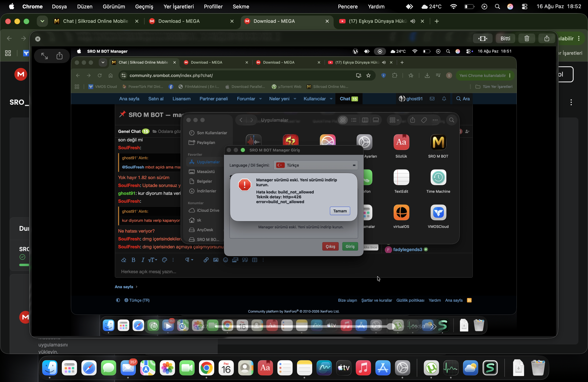
Task: Open the Görünüm menu in the menu bar
Action: pyautogui.click(x=114, y=6)
